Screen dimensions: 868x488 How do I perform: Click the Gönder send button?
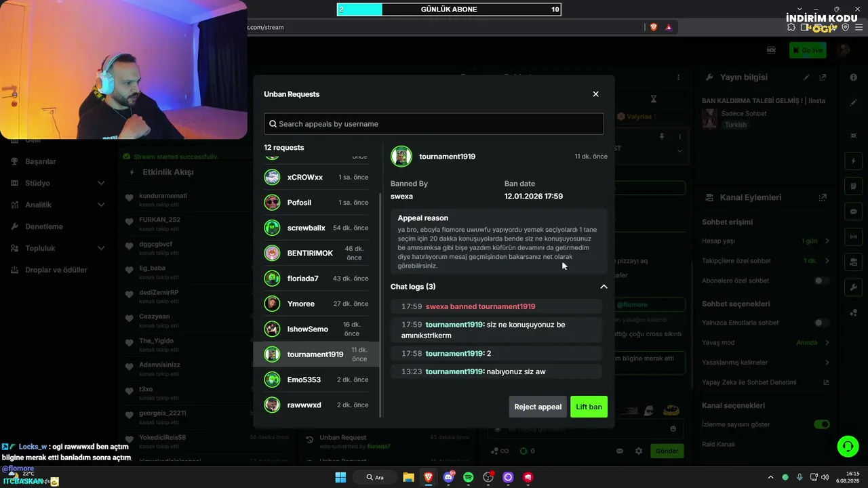pyautogui.click(x=667, y=451)
